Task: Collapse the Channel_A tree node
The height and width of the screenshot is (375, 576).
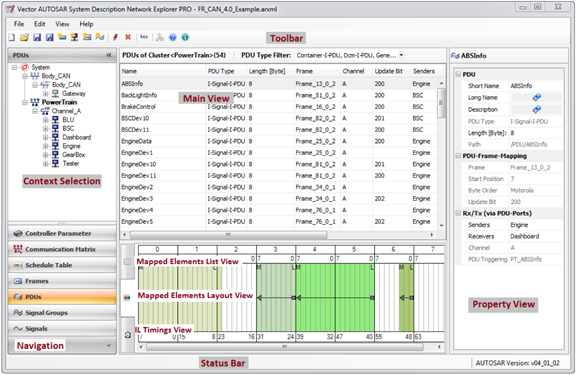Action: [35, 111]
